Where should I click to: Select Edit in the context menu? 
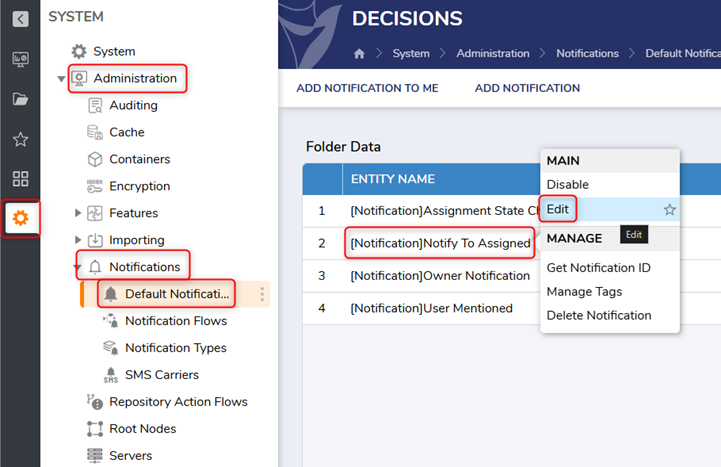[558, 209]
